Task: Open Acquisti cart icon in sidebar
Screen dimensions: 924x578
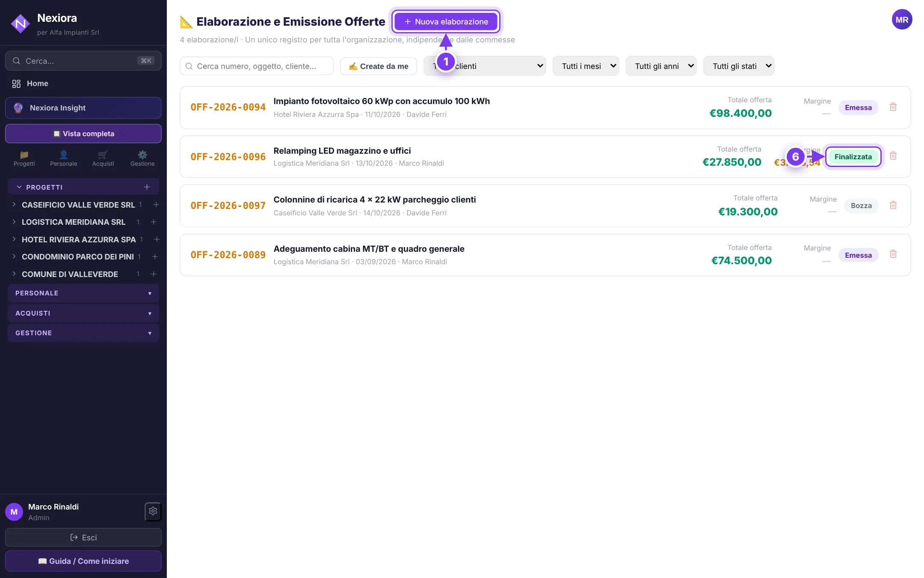Action: (103, 158)
